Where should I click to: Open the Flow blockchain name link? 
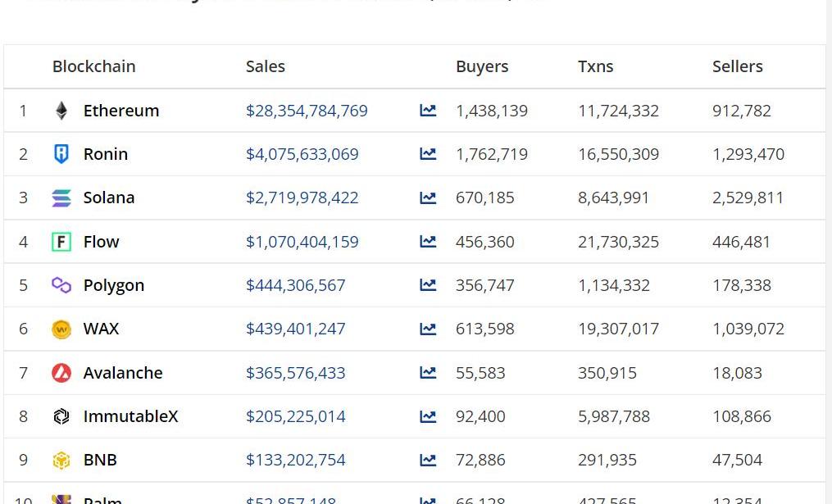(x=102, y=242)
